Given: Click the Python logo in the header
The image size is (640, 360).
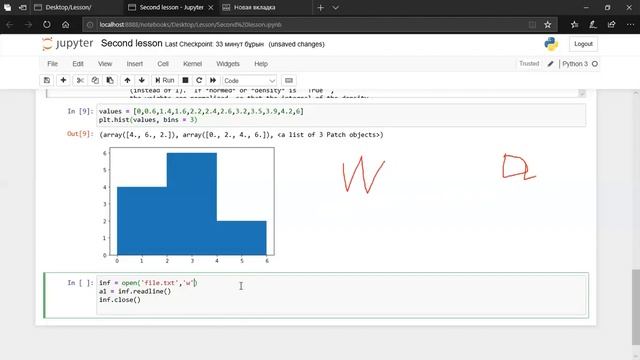Looking at the screenshot, I should (551, 44).
